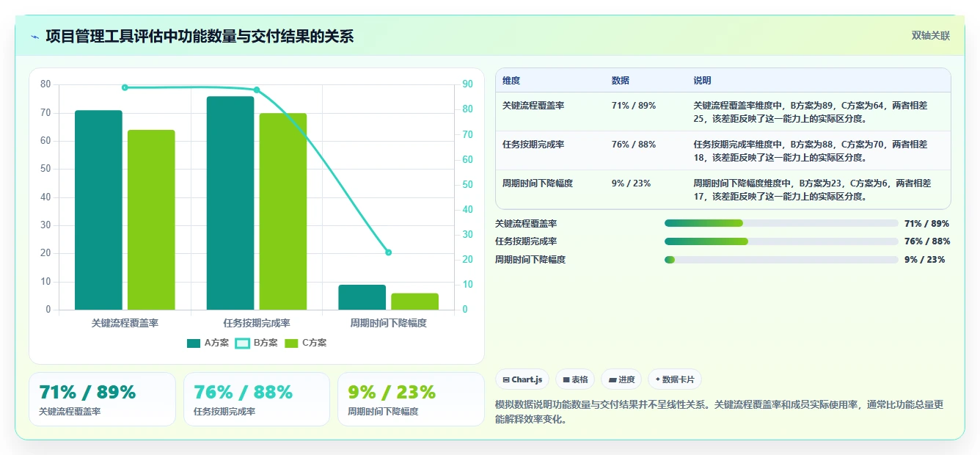
Task: Toggle the B方案 legend item
Action: 257,343
